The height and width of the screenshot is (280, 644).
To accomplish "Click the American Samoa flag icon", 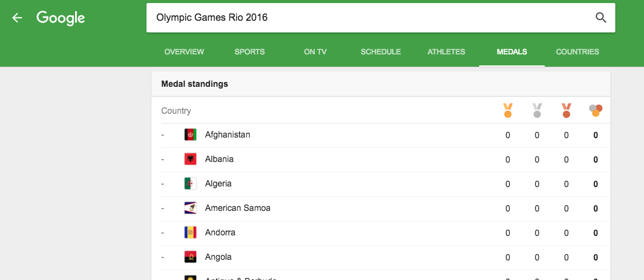I will pos(190,208).
